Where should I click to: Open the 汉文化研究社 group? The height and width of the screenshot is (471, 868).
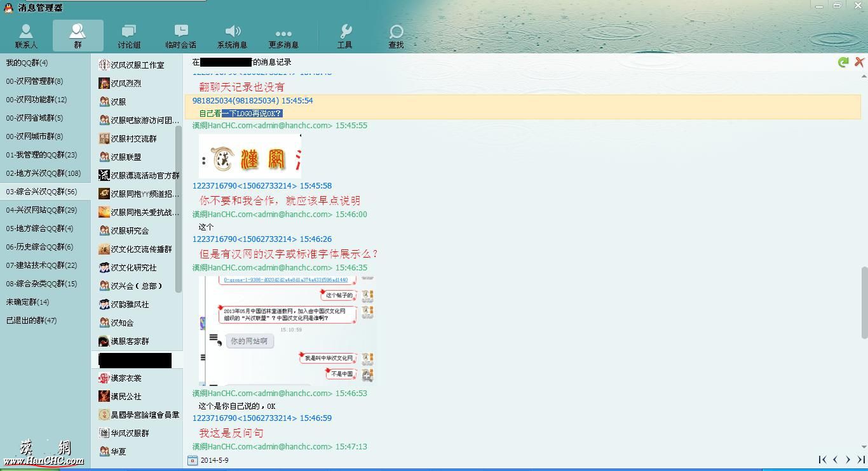coord(133,267)
